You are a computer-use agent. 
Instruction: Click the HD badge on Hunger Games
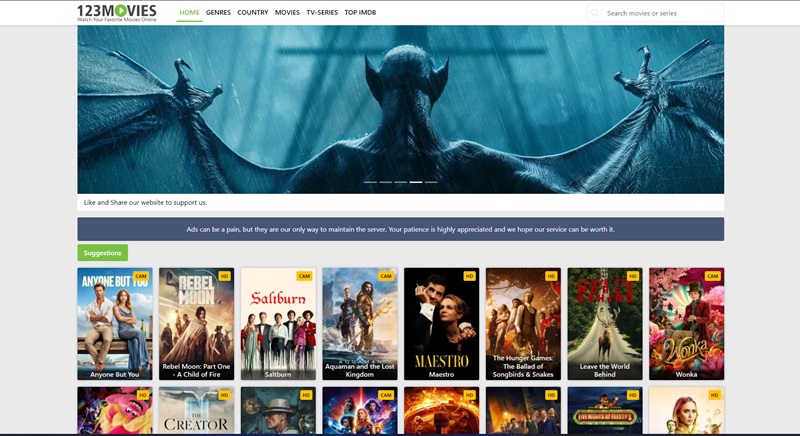(x=551, y=276)
